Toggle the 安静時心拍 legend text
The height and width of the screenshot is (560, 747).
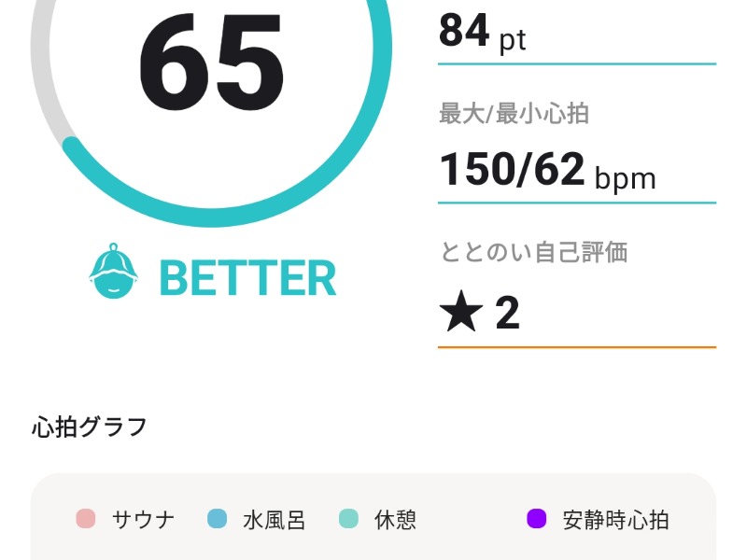click(615, 520)
